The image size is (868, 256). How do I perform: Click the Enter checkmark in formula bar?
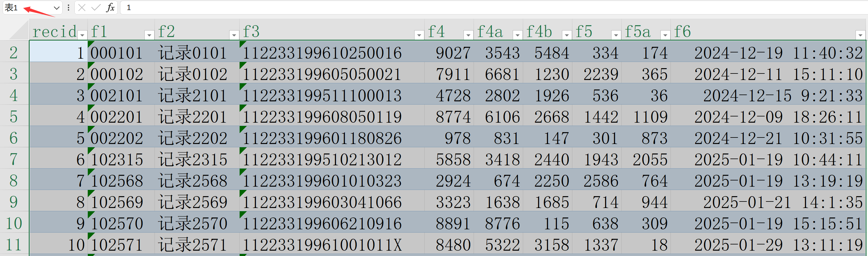point(96,7)
